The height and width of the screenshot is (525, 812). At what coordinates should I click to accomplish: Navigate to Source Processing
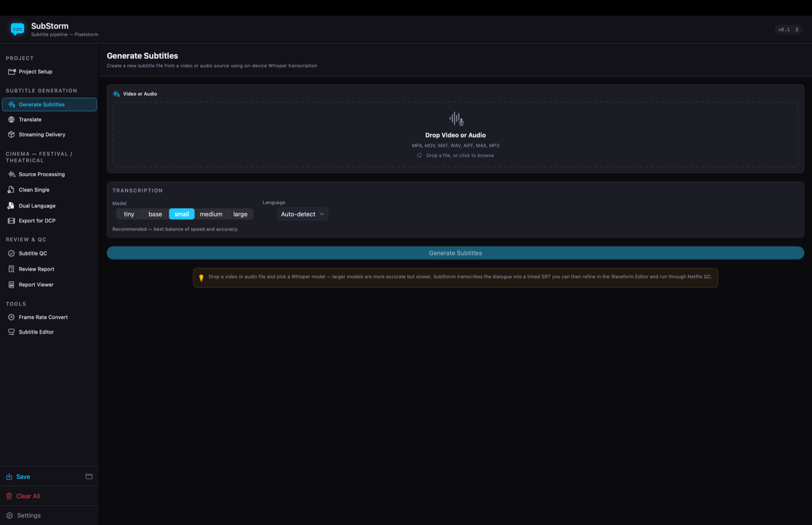point(49,174)
